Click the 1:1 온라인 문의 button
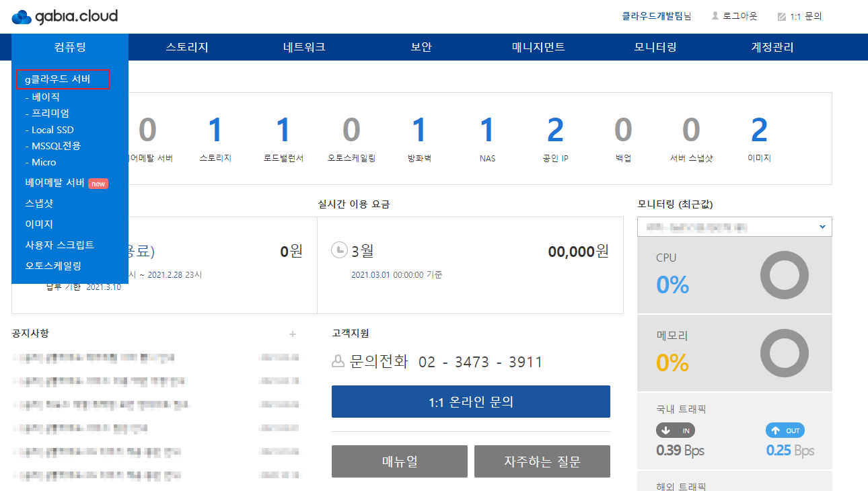 point(471,402)
